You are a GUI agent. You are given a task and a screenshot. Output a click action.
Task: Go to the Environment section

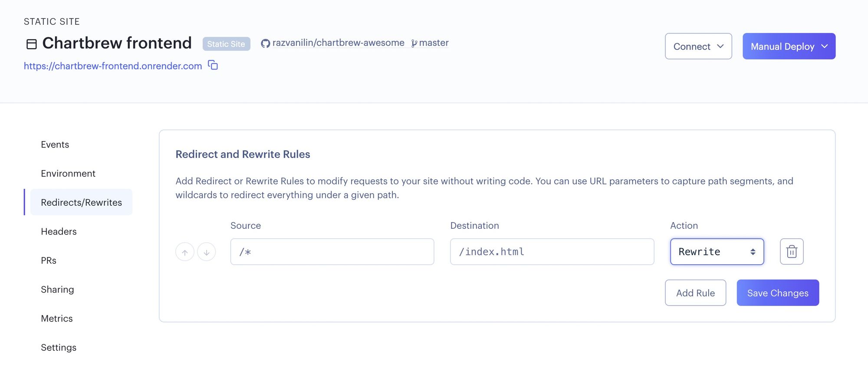click(x=68, y=173)
